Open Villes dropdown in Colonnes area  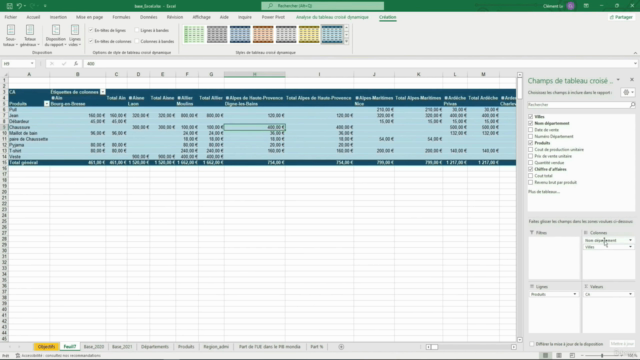(630, 247)
